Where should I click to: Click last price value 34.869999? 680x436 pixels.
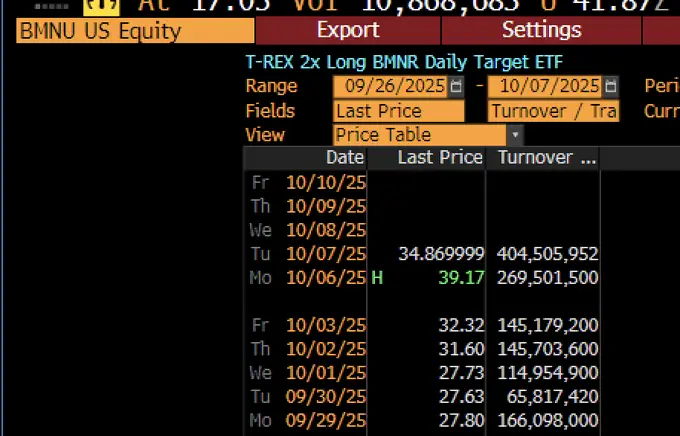(441, 254)
